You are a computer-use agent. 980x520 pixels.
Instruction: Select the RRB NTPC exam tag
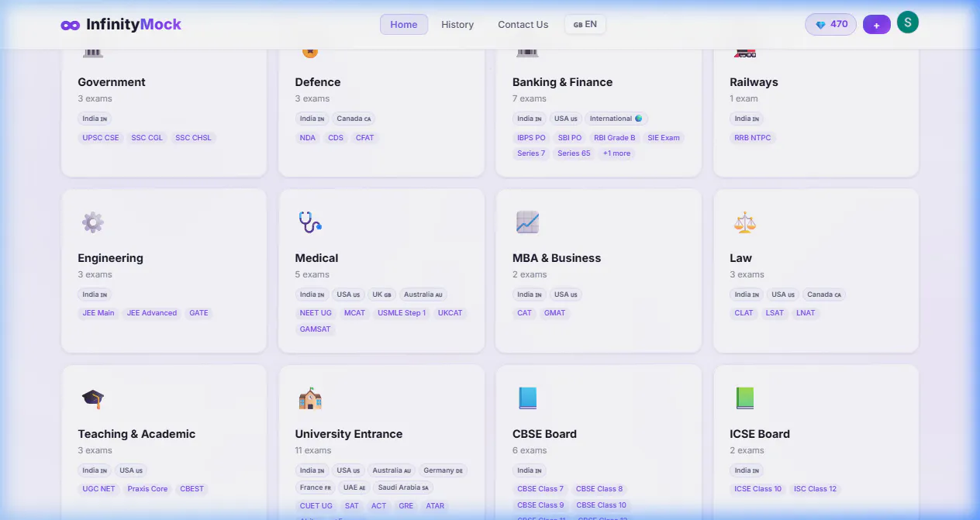click(x=753, y=138)
